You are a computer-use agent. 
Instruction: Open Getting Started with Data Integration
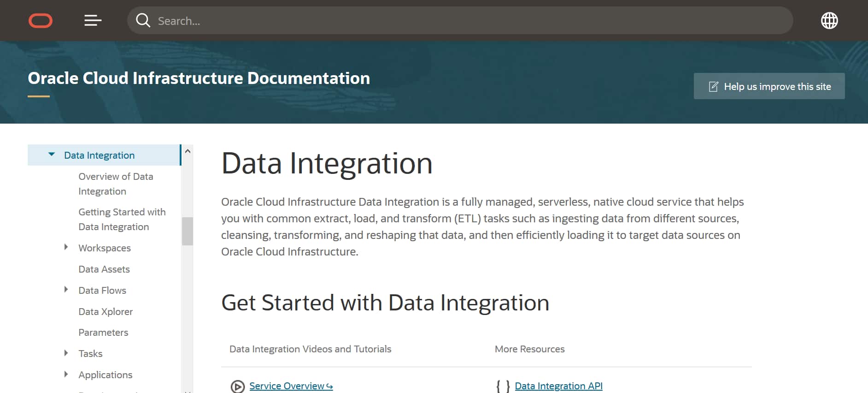pos(122,219)
